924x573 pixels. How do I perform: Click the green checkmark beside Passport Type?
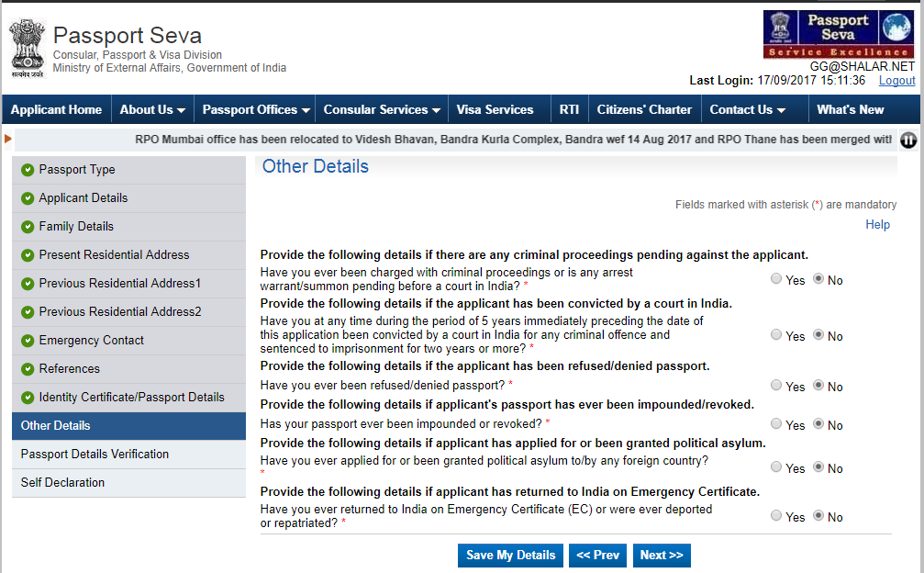pos(27,170)
